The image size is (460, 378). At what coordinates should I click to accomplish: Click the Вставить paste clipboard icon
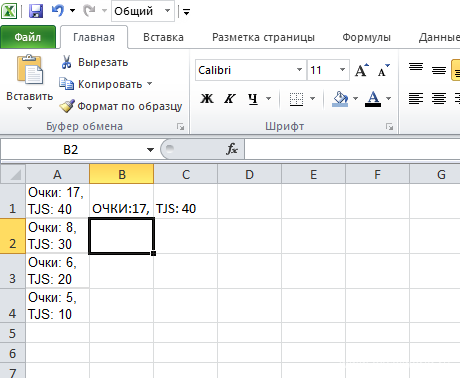pos(30,70)
